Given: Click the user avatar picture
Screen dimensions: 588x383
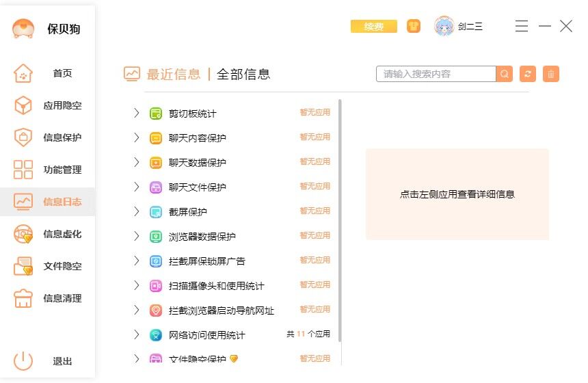Looking at the screenshot, I should click(x=444, y=26).
